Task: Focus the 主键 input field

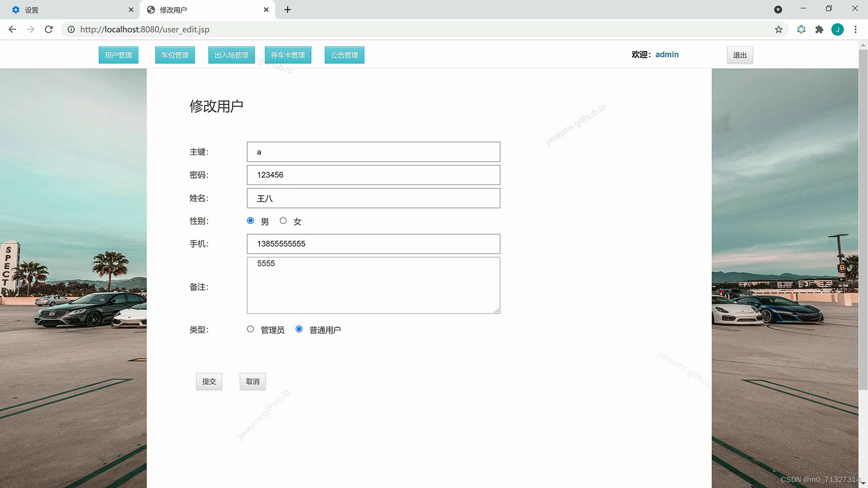Action: [373, 152]
